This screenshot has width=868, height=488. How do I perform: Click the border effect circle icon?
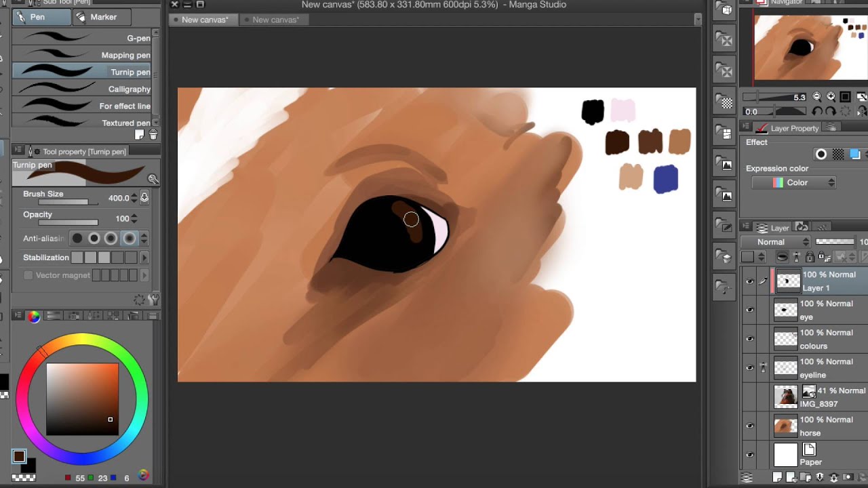coord(821,155)
